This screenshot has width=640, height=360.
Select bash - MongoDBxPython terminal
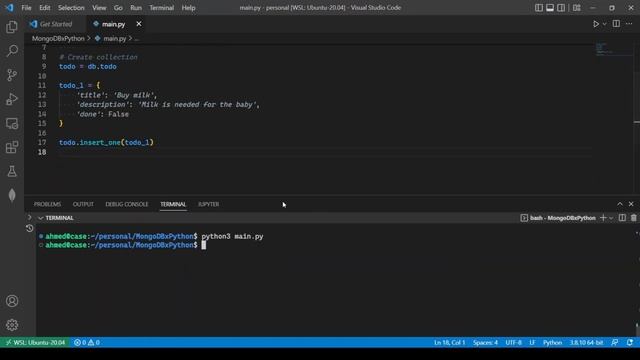pyautogui.click(x=558, y=218)
